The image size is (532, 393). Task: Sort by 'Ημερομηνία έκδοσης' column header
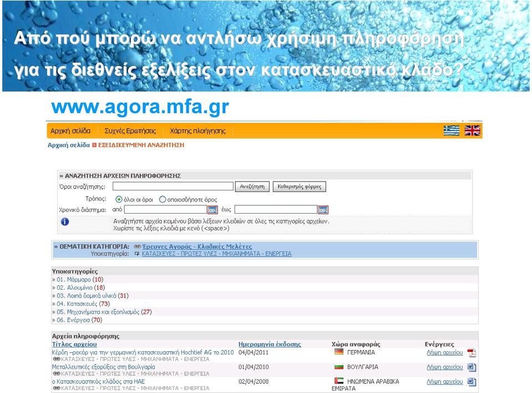(x=270, y=344)
